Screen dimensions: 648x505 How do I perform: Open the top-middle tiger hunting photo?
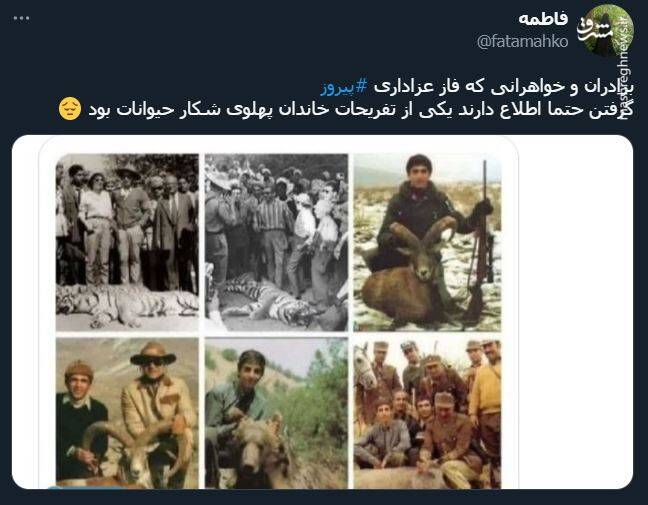click(276, 242)
